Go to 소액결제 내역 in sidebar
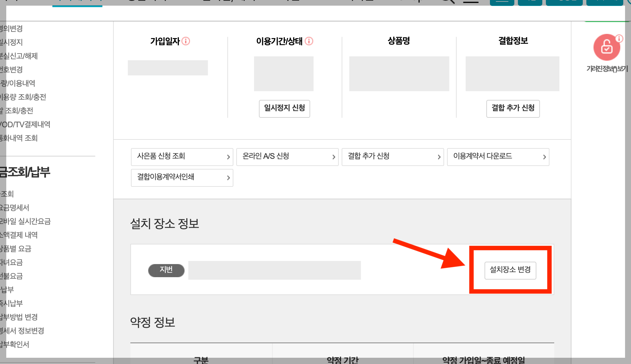Viewport: 631px width, 364px height. tap(19, 235)
